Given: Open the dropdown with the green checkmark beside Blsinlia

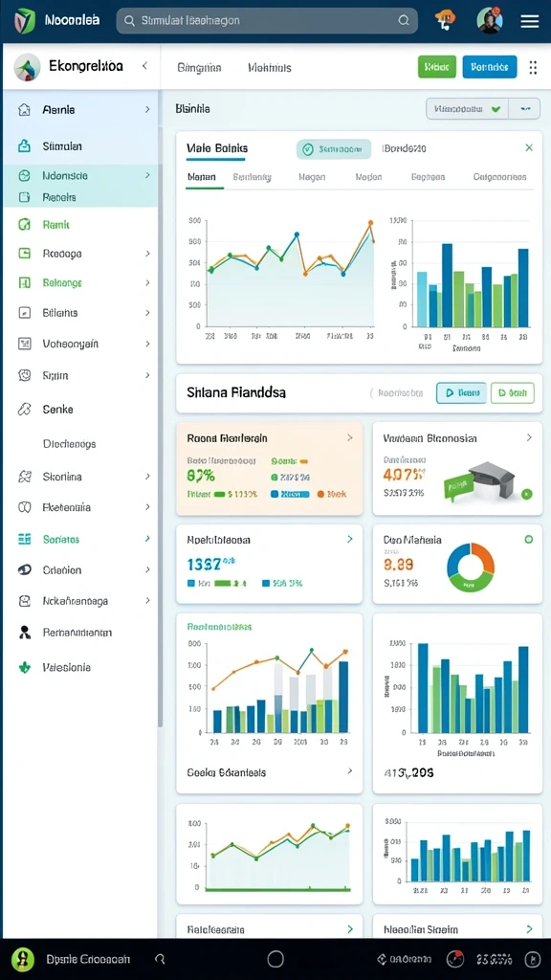Looking at the screenshot, I should click(x=467, y=109).
